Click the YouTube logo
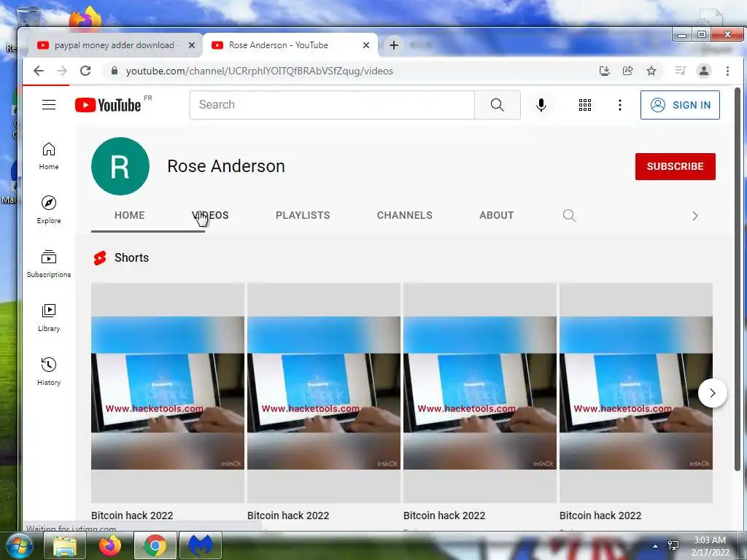 point(108,105)
